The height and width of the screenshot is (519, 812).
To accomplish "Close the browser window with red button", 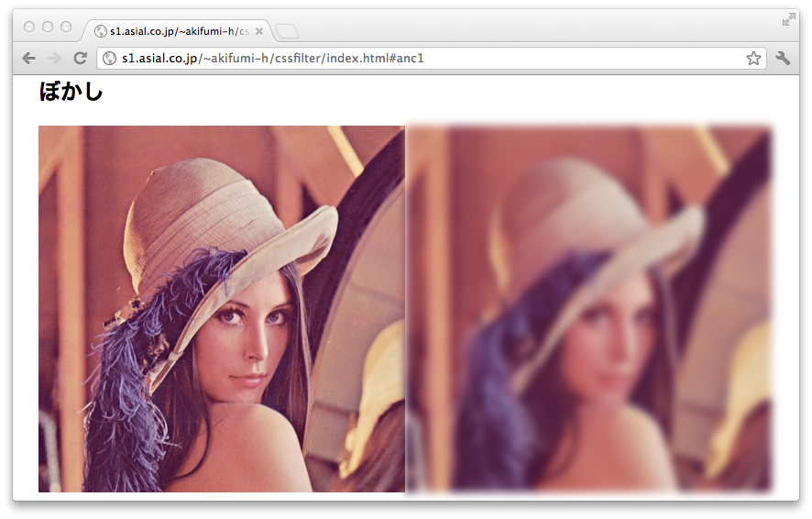I will [x=29, y=27].
